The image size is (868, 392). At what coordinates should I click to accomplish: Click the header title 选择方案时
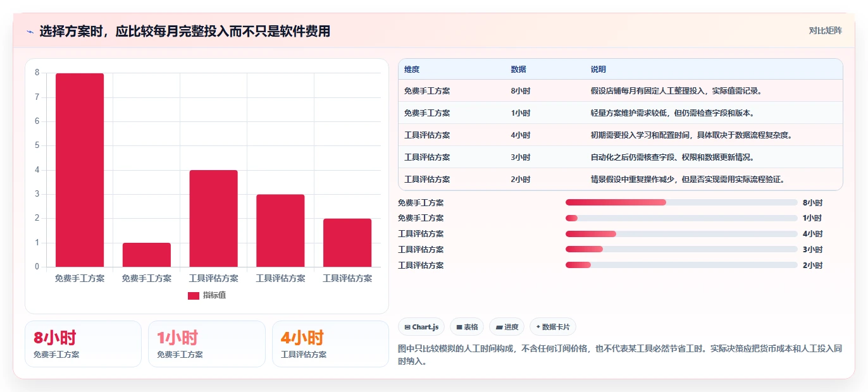[x=185, y=31]
